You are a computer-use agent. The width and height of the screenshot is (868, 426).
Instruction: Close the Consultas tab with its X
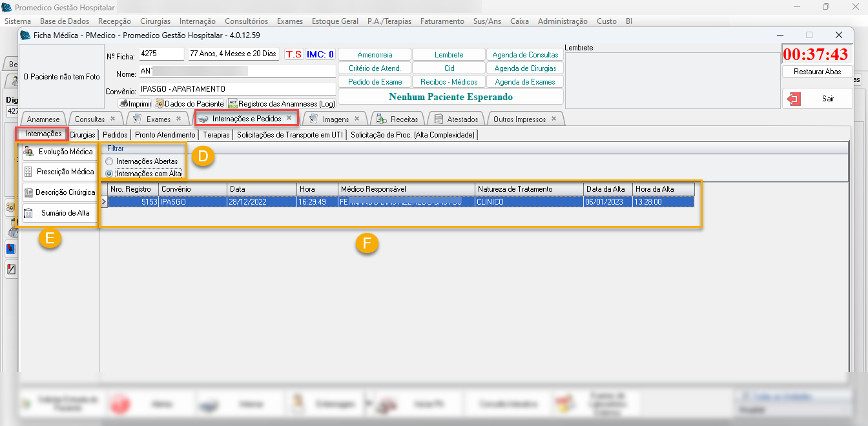pyautogui.click(x=112, y=119)
